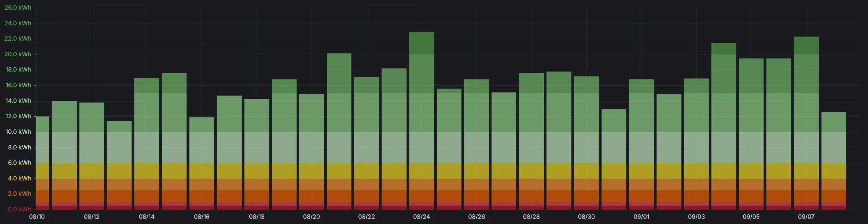Image resolution: width=868 pixels, height=224 pixels.
Task: Click the 6.0 kWh y-axis label
Action: pyautogui.click(x=19, y=163)
